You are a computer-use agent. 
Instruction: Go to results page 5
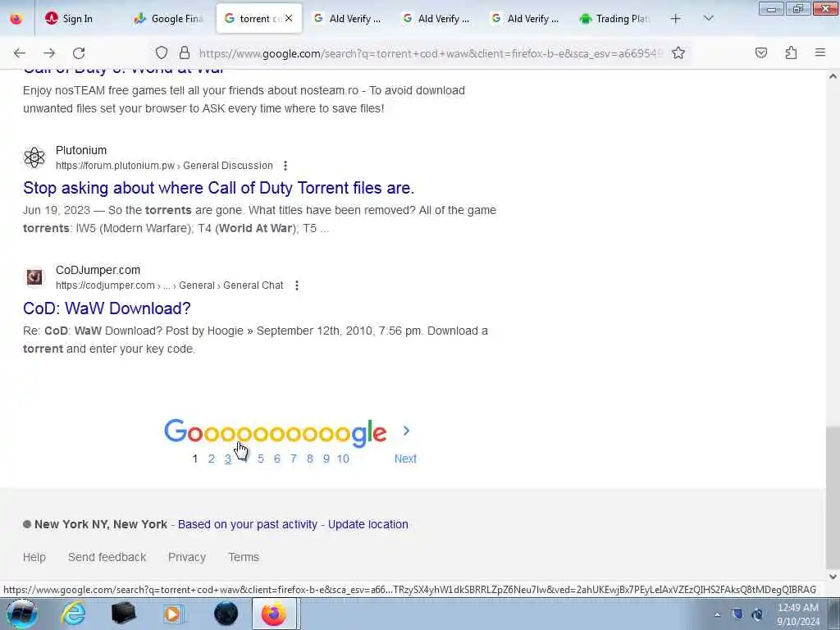click(260, 459)
